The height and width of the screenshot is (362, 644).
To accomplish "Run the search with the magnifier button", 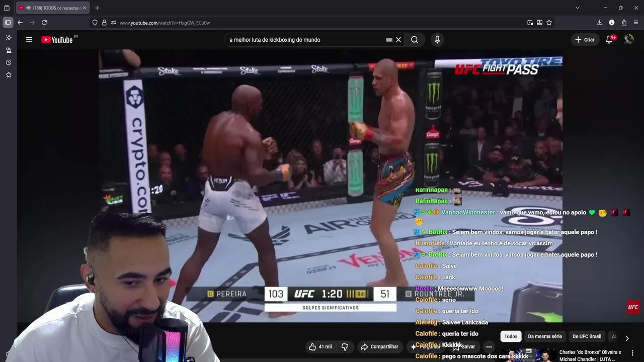I will 415,40.
